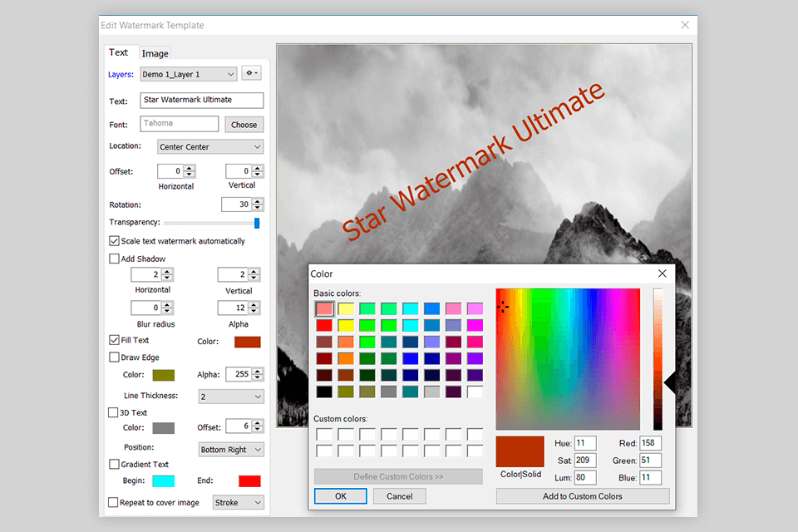798x532 pixels.
Task: Click the Tahoma font field
Action: pyautogui.click(x=180, y=123)
